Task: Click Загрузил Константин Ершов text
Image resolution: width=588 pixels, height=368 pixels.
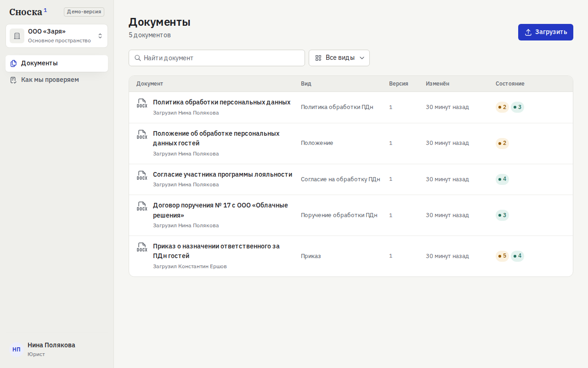Action: click(190, 267)
